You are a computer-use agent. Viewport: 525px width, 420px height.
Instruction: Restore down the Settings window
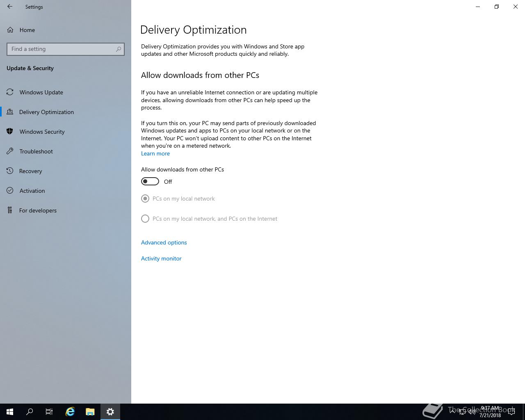pyautogui.click(x=497, y=7)
